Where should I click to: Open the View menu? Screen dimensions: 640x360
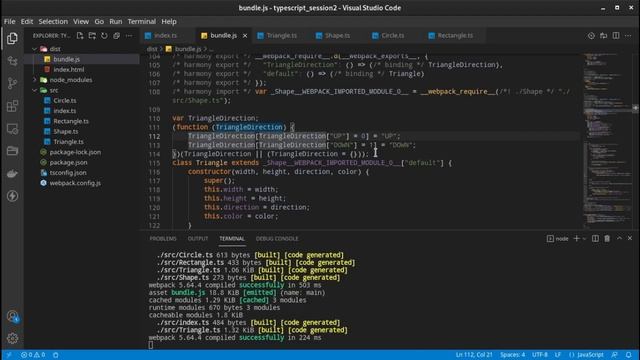pos(81,22)
